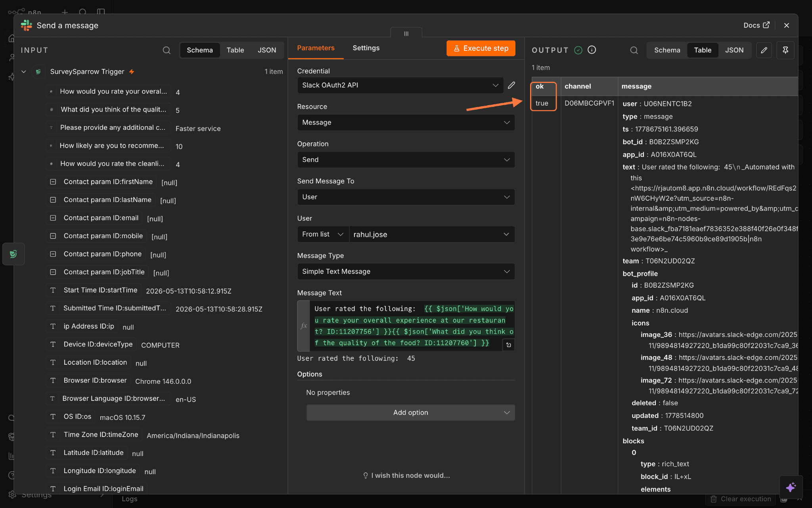
Task: Open the Add option dropdown
Action: coord(411,413)
